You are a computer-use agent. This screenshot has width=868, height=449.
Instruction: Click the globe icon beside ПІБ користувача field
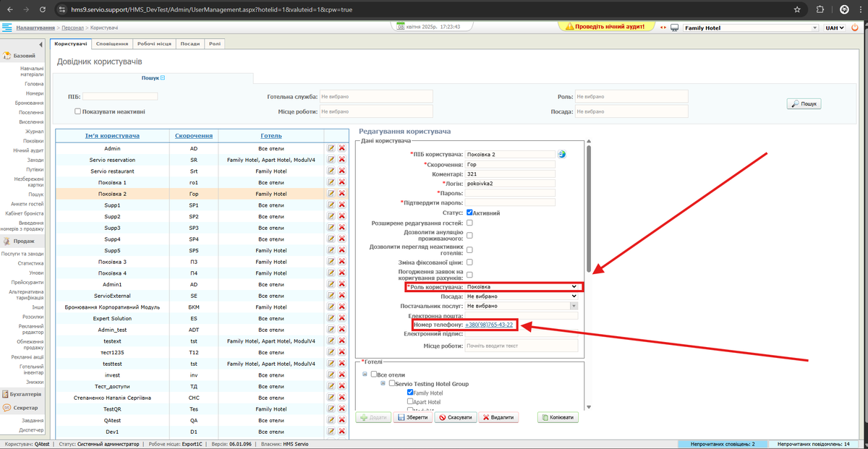click(x=561, y=154)
